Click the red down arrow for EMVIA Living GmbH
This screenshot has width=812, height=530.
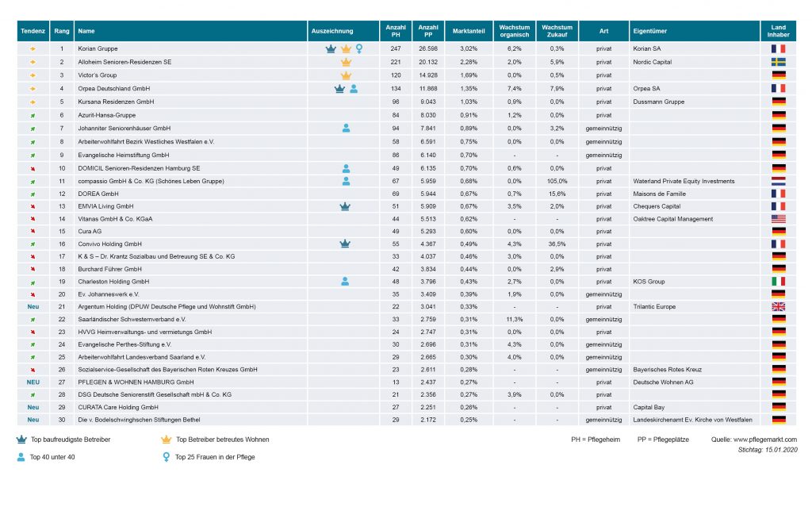click(33, 206)
